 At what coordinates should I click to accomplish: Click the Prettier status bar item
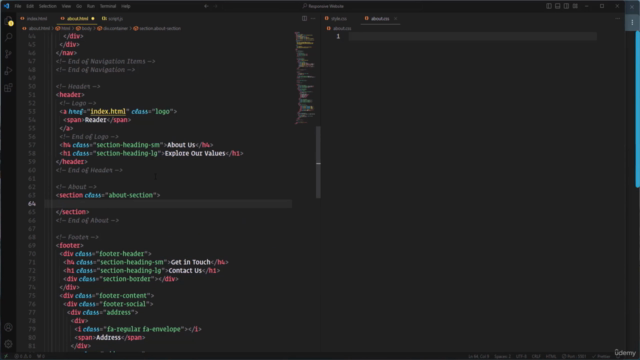[x=601, y=356]
